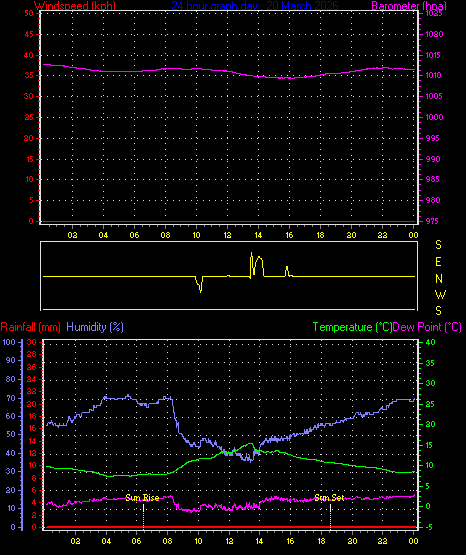
Task: Click the E wind direction label
Action: (438, 262)
